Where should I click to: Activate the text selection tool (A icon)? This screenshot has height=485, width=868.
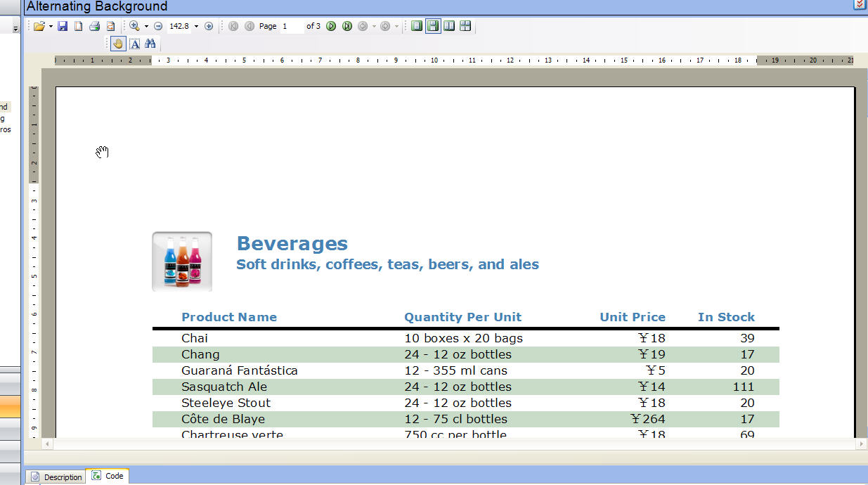(x=134, y=44)
